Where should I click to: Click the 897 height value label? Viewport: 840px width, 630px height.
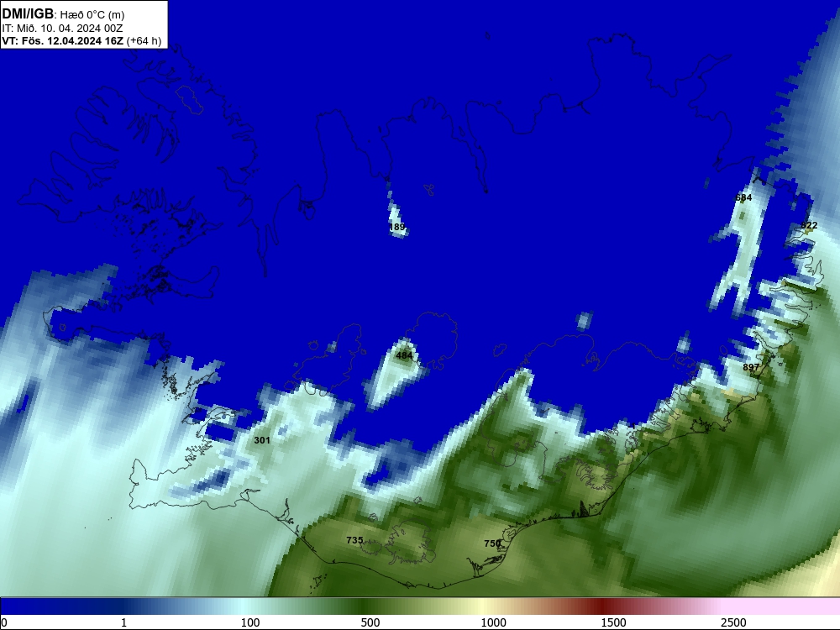click(x=751, y=368)
